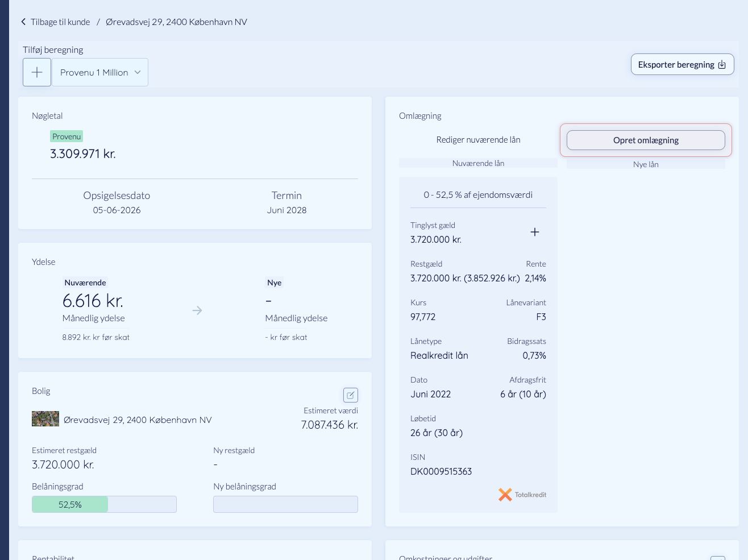The image size is (748, 560).
Task: Click the plus icon to add a calculation
Action: point(37,72)
